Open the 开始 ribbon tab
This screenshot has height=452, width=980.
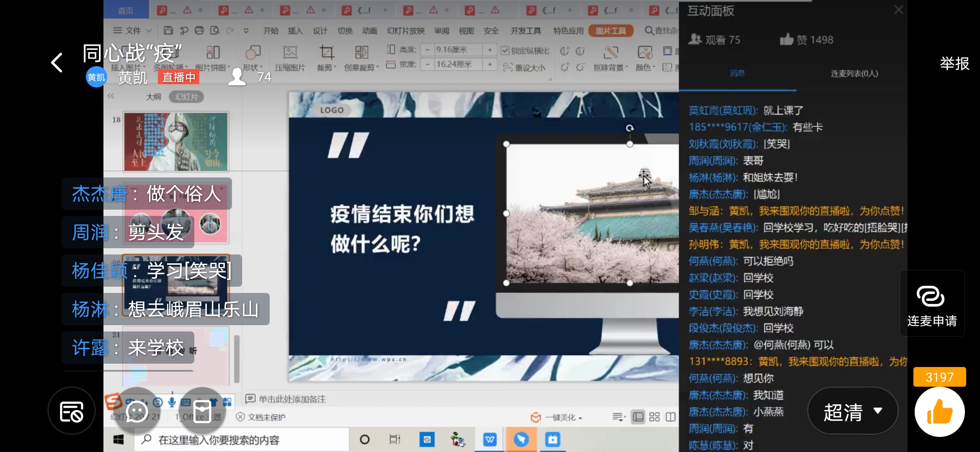(271, 31)
